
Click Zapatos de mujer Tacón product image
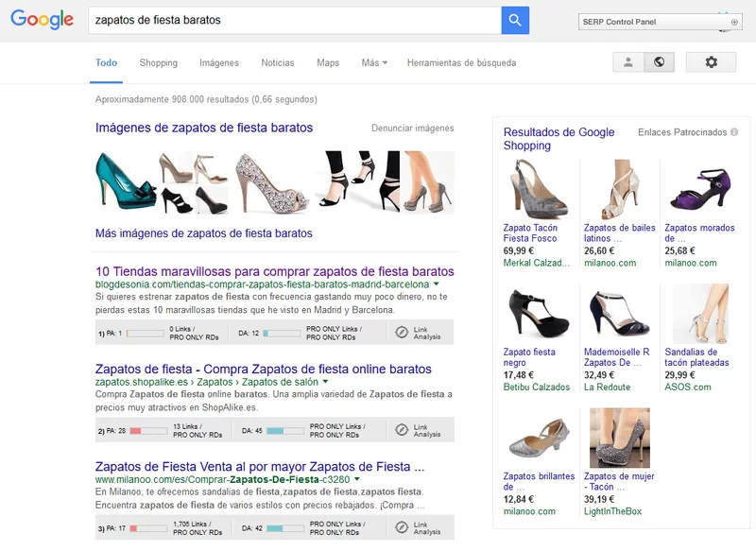pos(620,439)
